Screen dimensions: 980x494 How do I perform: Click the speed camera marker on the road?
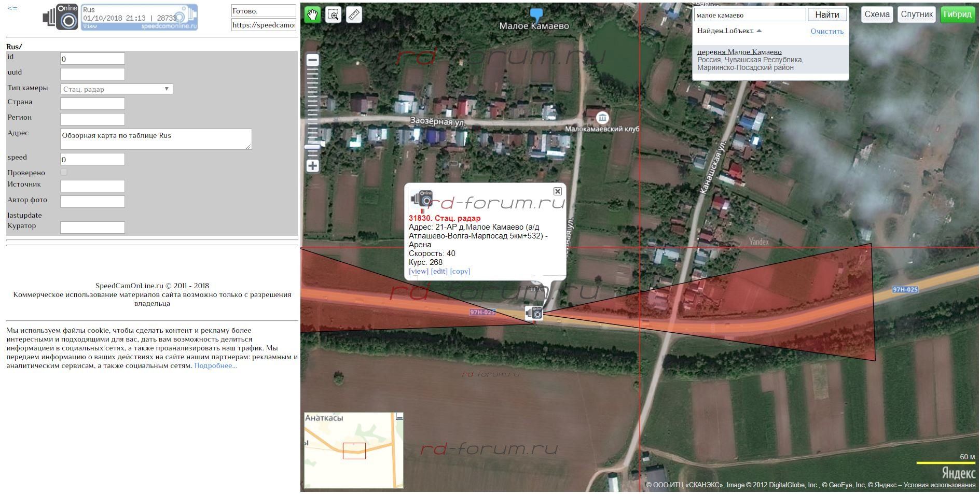pyautogui.click(x=534, y=313)
